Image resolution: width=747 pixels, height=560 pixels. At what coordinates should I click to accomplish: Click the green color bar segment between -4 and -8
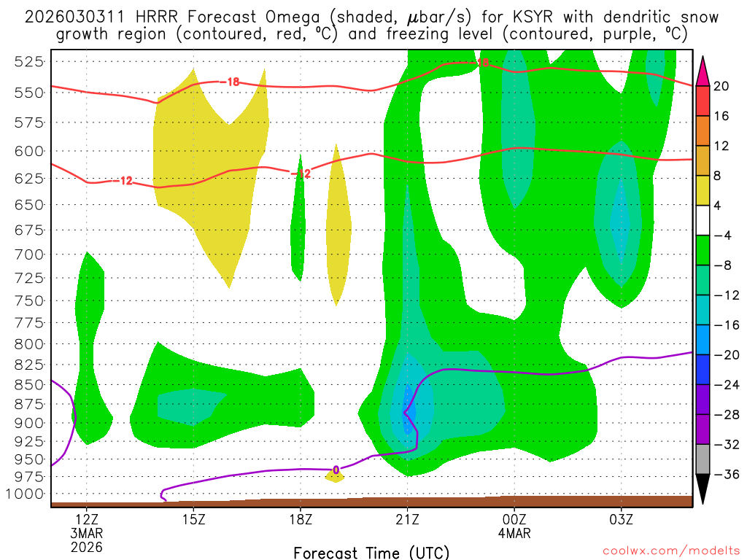[703, 251]
